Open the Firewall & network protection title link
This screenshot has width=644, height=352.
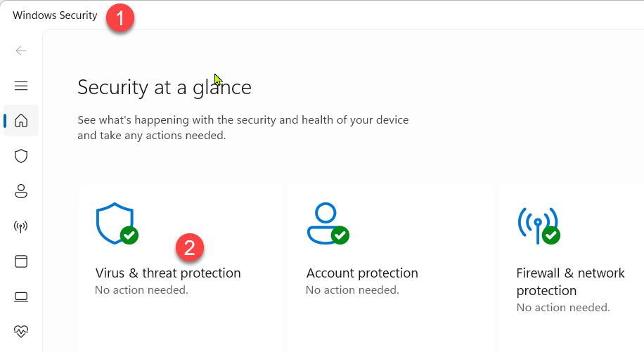click(x=570, y=282)
